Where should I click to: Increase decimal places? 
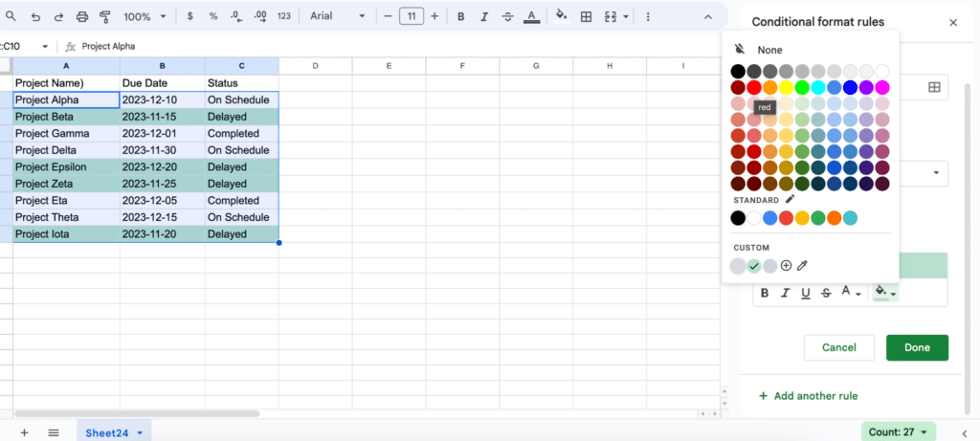pos(260,16)
